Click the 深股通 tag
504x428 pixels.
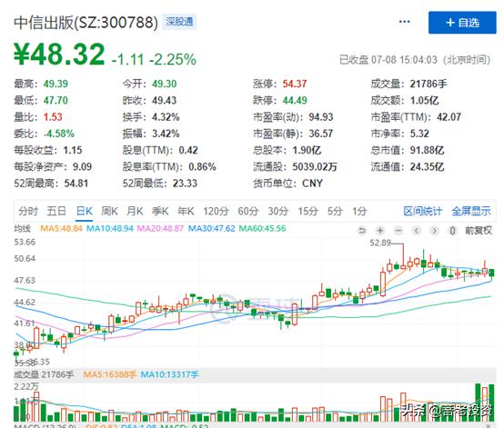pyautogui.click(x=179, y=22)
